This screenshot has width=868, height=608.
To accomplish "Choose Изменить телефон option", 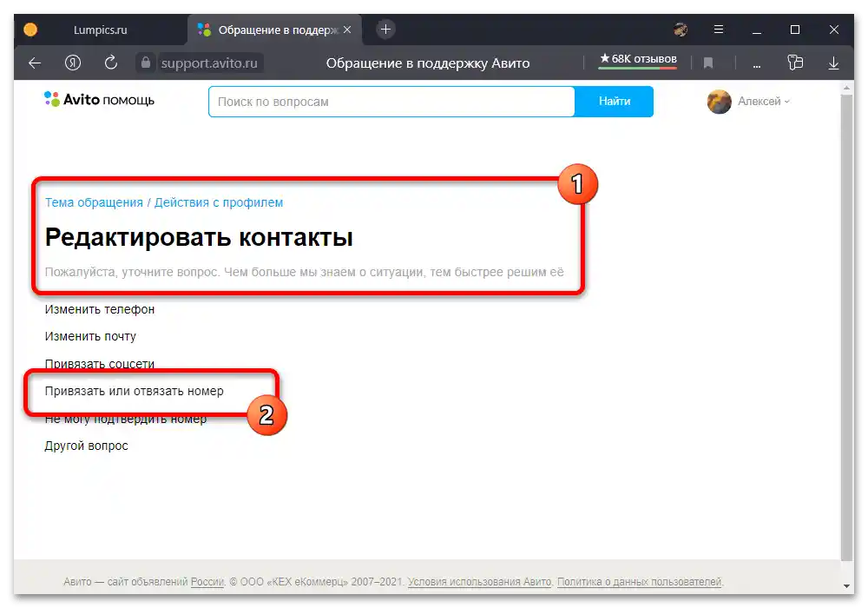I will [x=100, y=309].
